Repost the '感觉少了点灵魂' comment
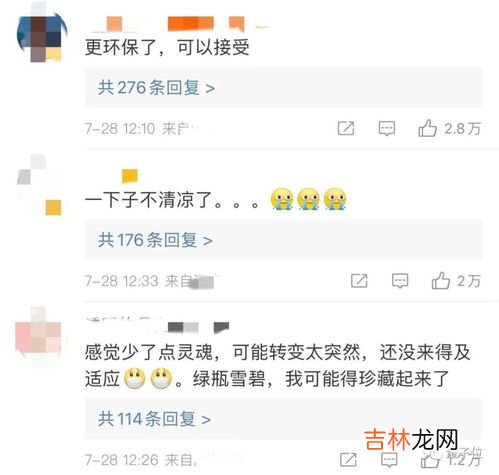 click(348, 460)
